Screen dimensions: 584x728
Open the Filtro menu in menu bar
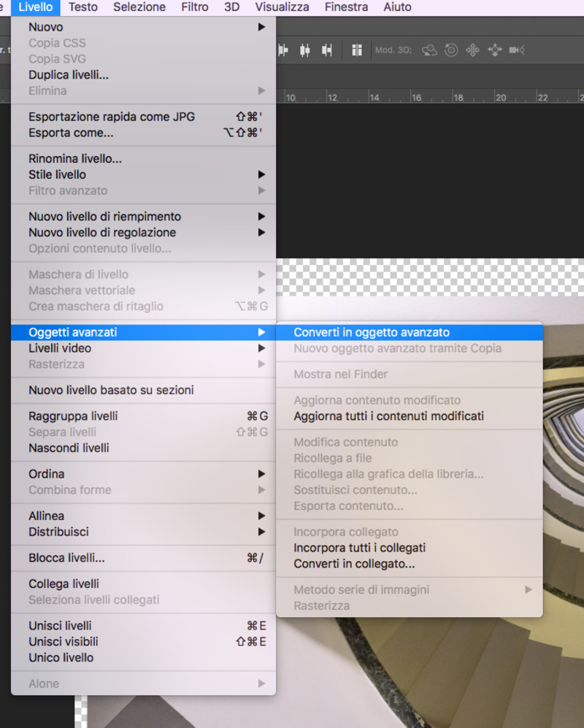click(194, 7)
